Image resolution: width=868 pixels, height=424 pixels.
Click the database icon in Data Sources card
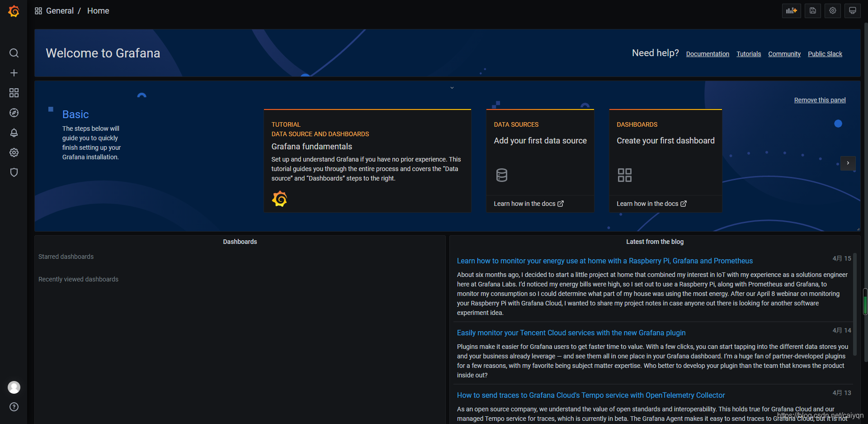tap(502, 175)
